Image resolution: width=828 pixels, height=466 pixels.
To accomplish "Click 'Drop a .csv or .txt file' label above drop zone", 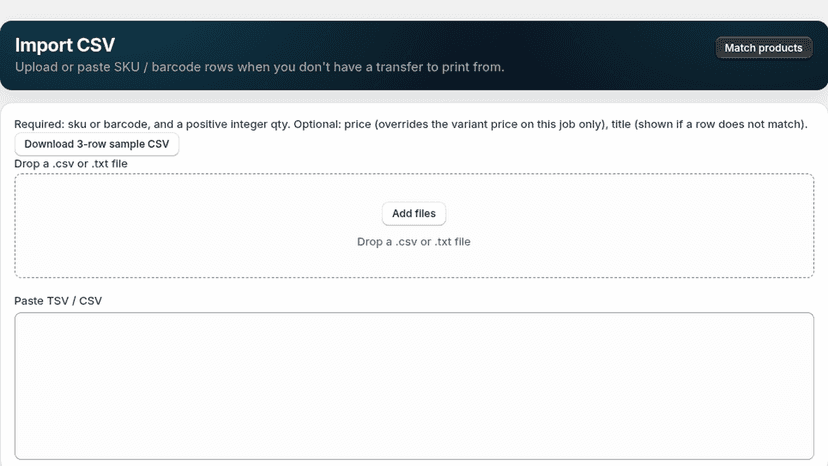I will pos(71,164).
